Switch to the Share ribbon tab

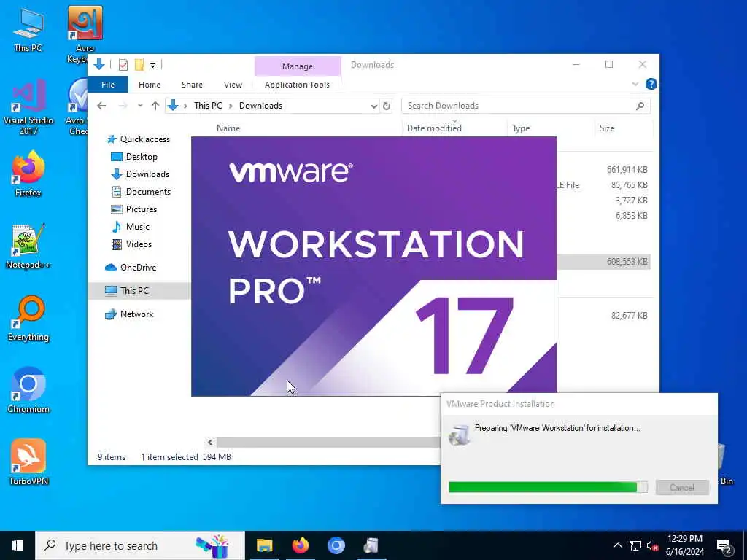[x=192, y=85]
